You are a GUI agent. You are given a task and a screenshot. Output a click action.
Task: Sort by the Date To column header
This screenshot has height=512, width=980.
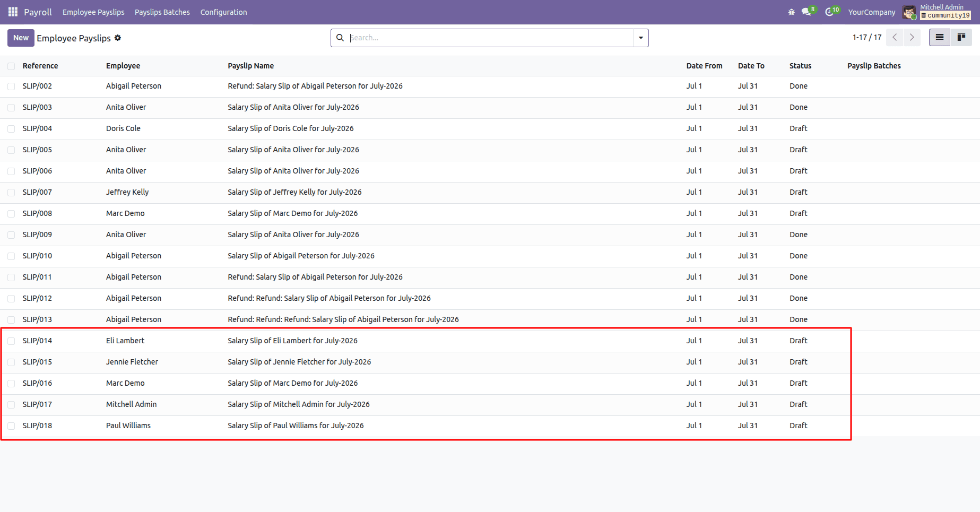[x=751, y=66]
